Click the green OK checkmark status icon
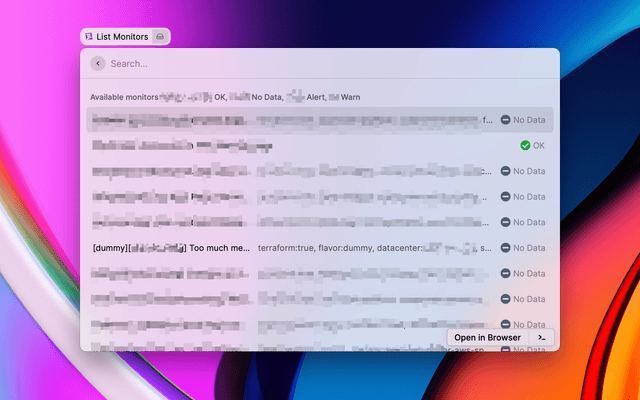The width and height of the screenshot is (640, 400). 525,146
